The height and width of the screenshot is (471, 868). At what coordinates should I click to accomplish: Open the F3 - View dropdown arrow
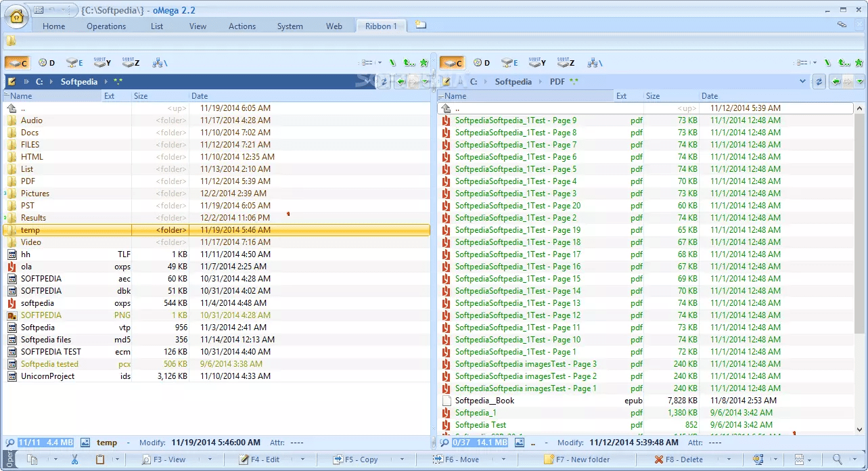(x=210, y=459)
